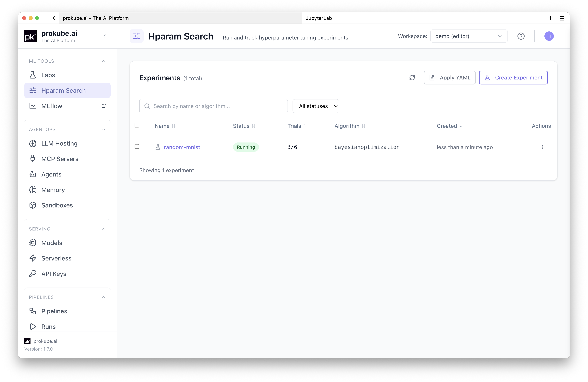This screenshot has height=382, width=588.
Task: Collapse the AGENTOPS section
Action: tap(104, 129)
